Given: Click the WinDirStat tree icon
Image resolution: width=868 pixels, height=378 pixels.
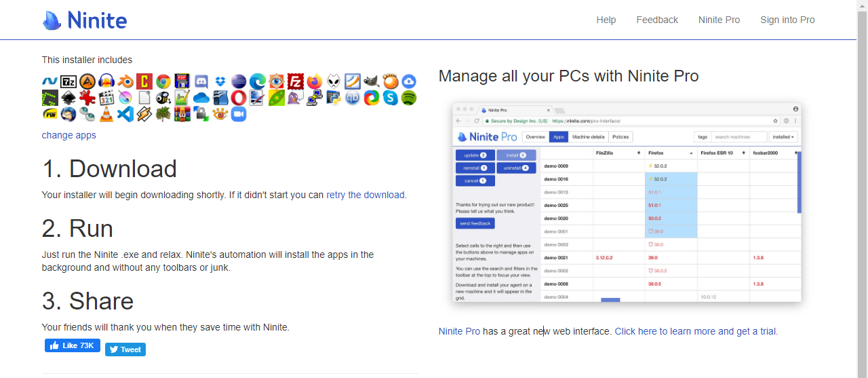Looking at the screenshot, I should click(x=164, y=114).
